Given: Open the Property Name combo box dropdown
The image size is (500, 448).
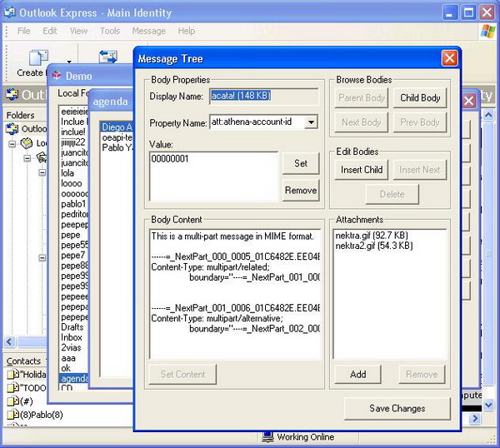Looking at the screenshot, I should coord(311,122).
